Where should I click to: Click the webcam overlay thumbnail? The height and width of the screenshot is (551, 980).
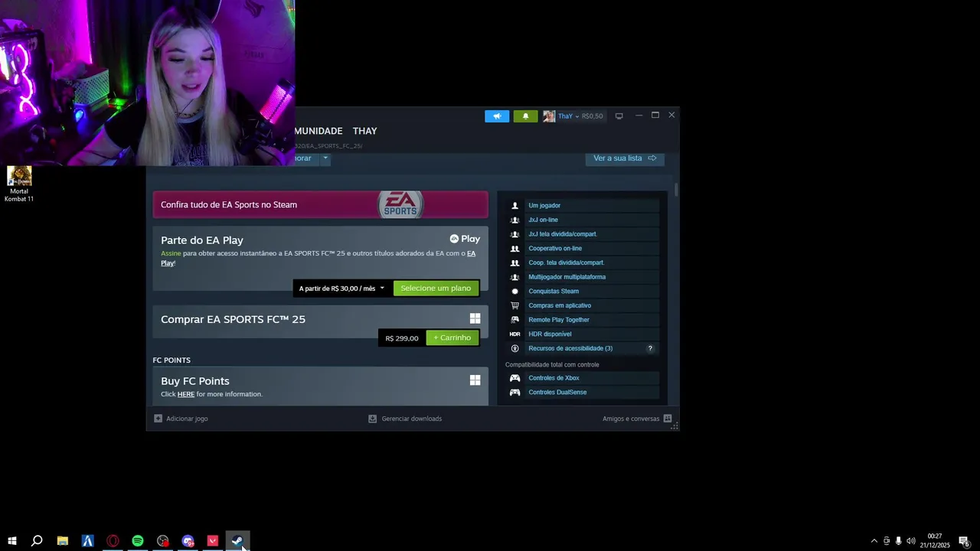(147, 83)
